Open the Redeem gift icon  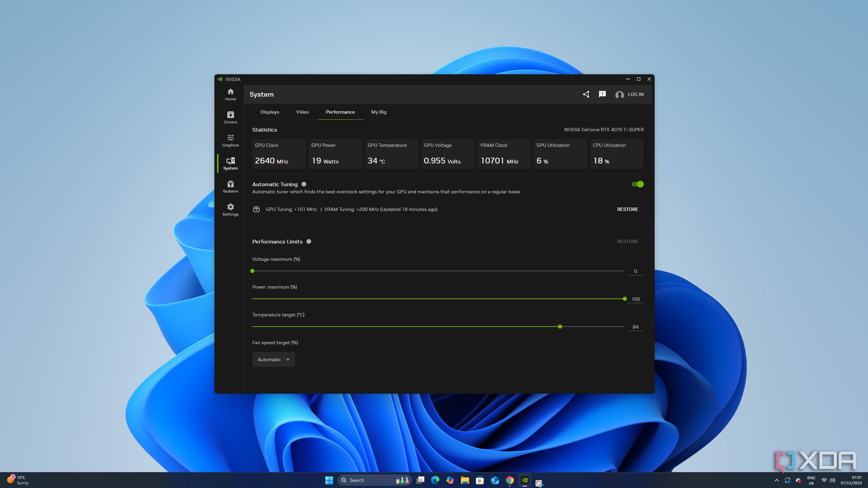(230, 187)
